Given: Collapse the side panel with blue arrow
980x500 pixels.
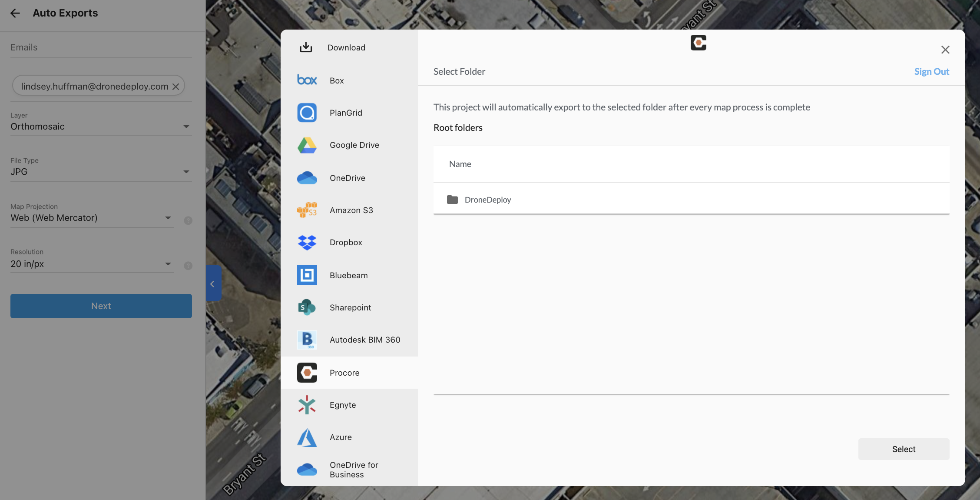Looking at the screenshot, I should click(x=212, y=284).
